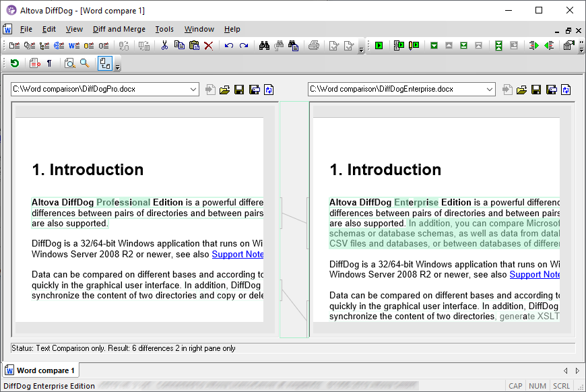Reload the left document with the refresh icon
The width and height of the screenshot is (586, 392).
pos(268,89)
